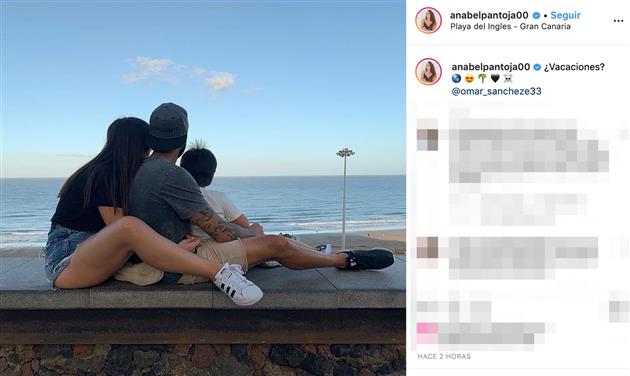Click the header profile avatar
Image resolution: width=630 pixels, height=376 pixels.
click(x=428, y=20)
